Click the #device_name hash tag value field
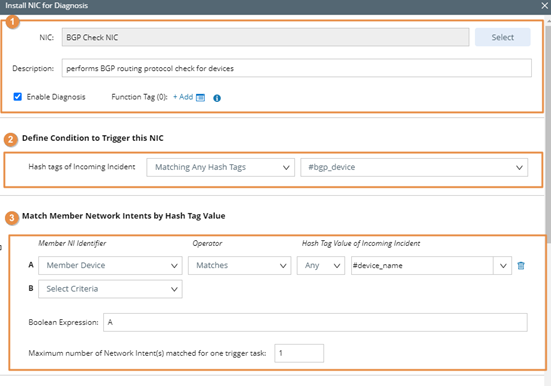This screenshot has height=386, width=551. [422, 265]
